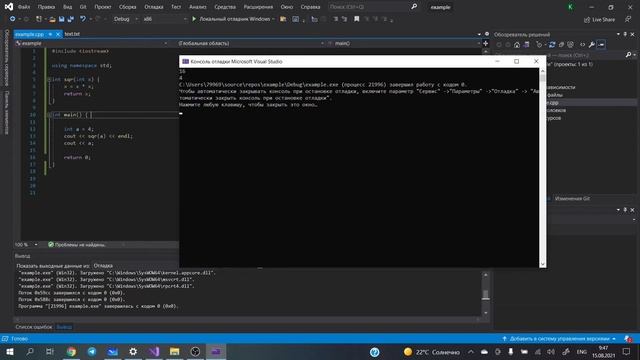Open the Отладка menu
Viewport: 640px width, 360px height.
[153, 7]
